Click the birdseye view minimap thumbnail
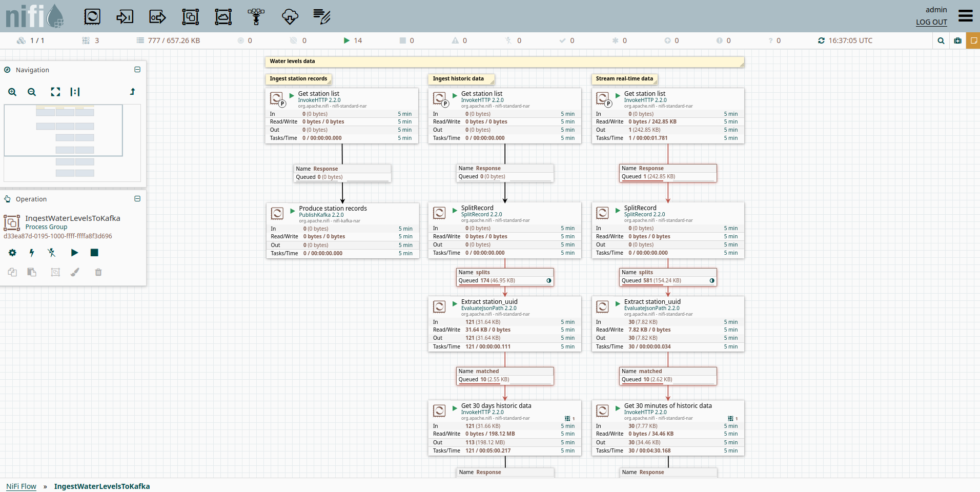This screenshot has width=980, height=492. pyautogui.click(x=72, y=143)
